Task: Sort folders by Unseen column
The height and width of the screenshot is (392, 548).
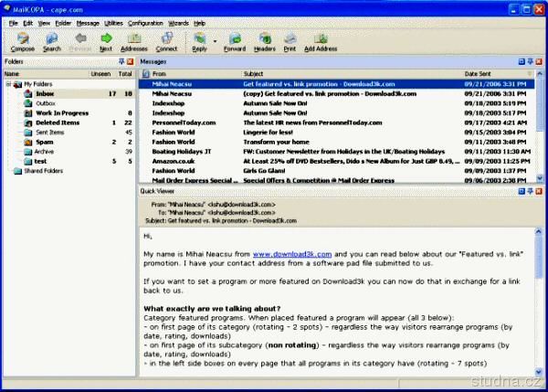Action: 100,74
